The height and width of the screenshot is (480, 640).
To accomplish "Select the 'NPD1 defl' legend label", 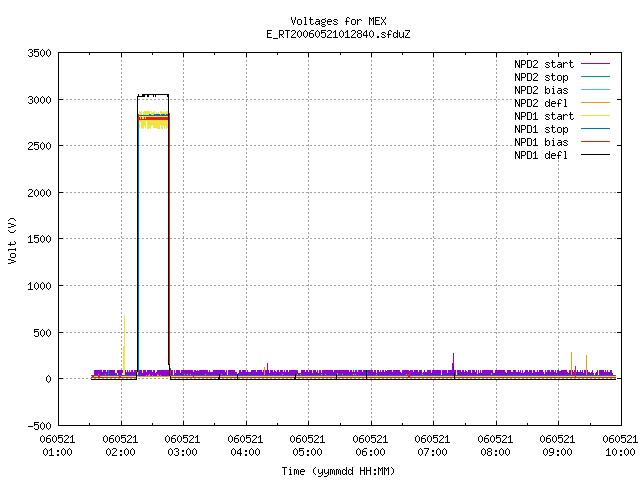I will 541,155.
